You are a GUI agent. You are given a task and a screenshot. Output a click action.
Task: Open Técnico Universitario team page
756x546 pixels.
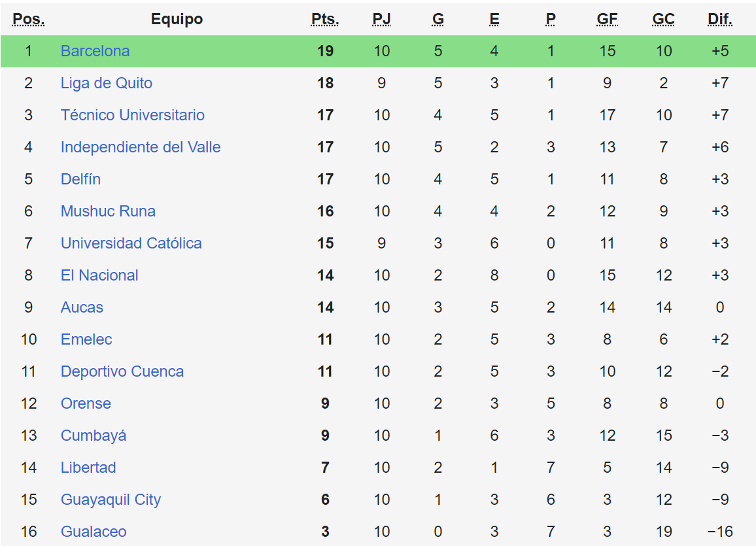(132, 115)
